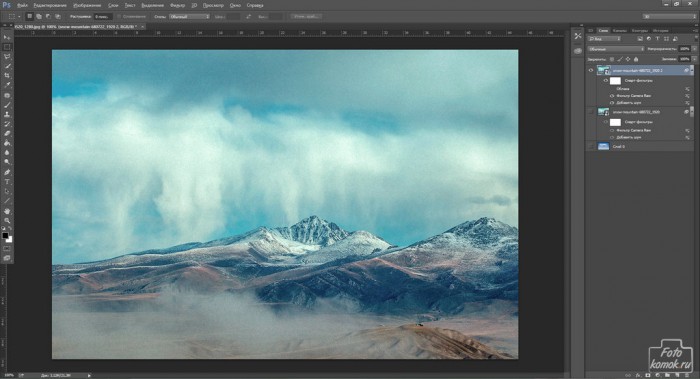Viewport: 700px width, 379px height.
Task: Select the Zoom tool
Action: (x=7, y=221)
